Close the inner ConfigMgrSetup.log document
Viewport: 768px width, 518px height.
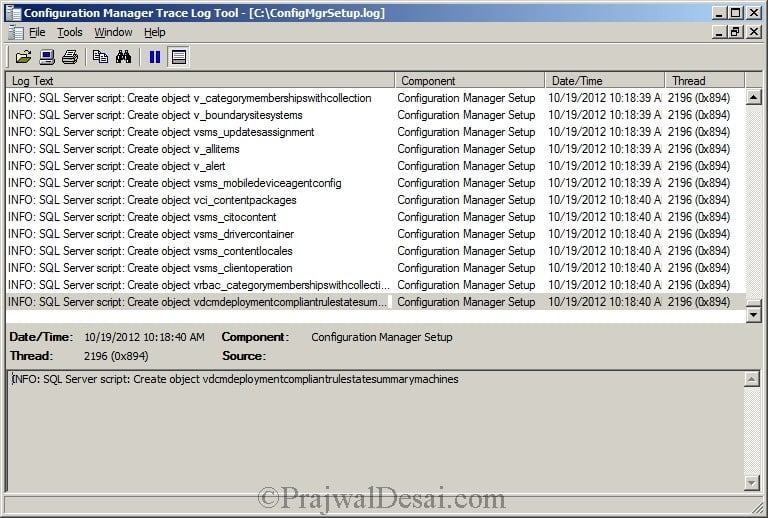coord(753,32)
